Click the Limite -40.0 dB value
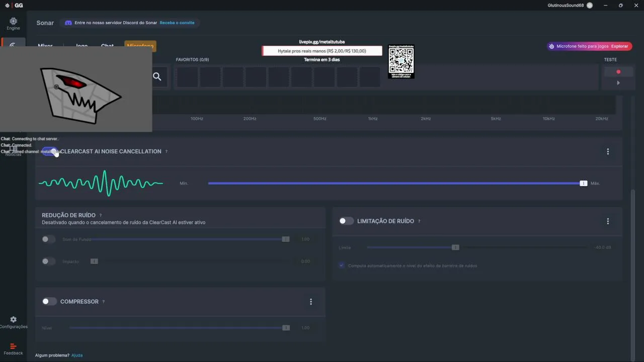Image resolution: width=644 pixels, height=362 pixels. click(603, 247)
